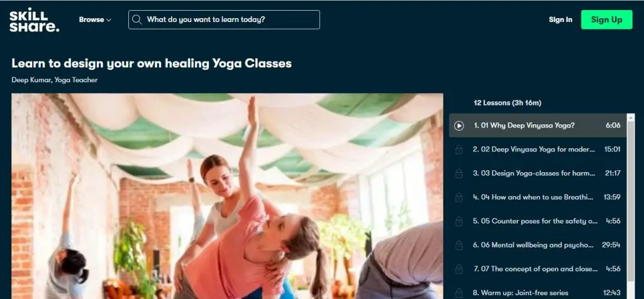Viewport: 644px width, 299px height.
Task: Click the lock icon on lesson 2
Action: point(458,149)
